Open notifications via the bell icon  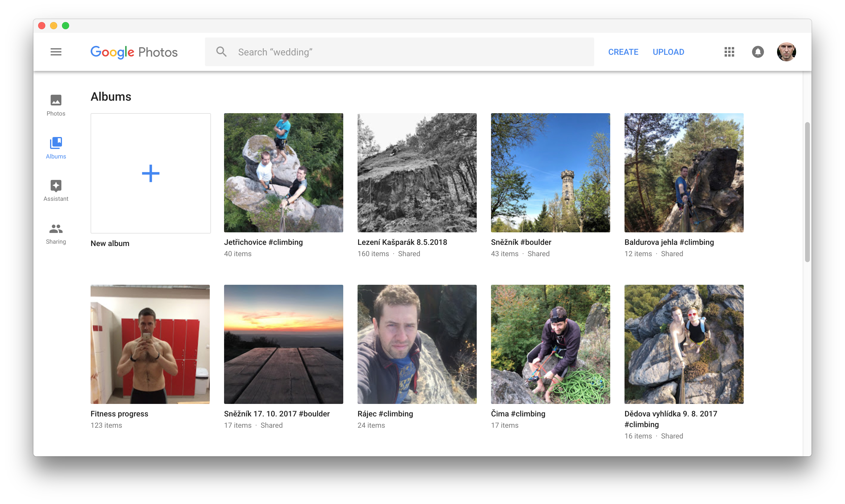[x=758, y=52]
